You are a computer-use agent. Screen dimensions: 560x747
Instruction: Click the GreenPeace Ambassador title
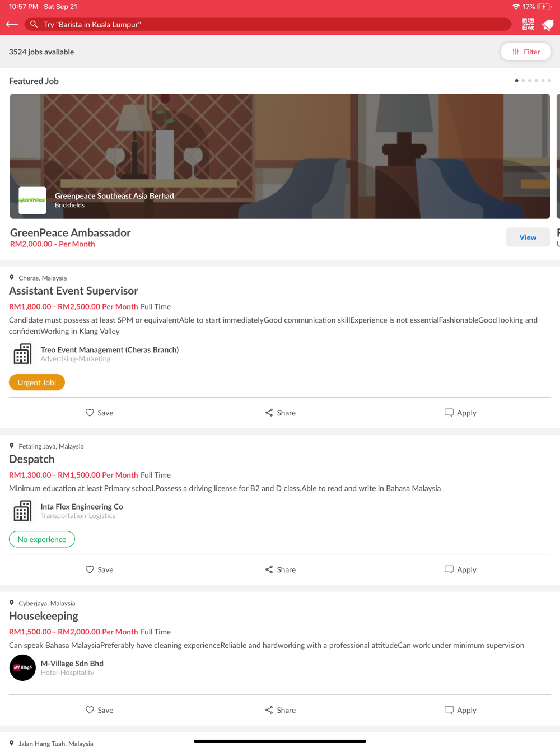71,232
